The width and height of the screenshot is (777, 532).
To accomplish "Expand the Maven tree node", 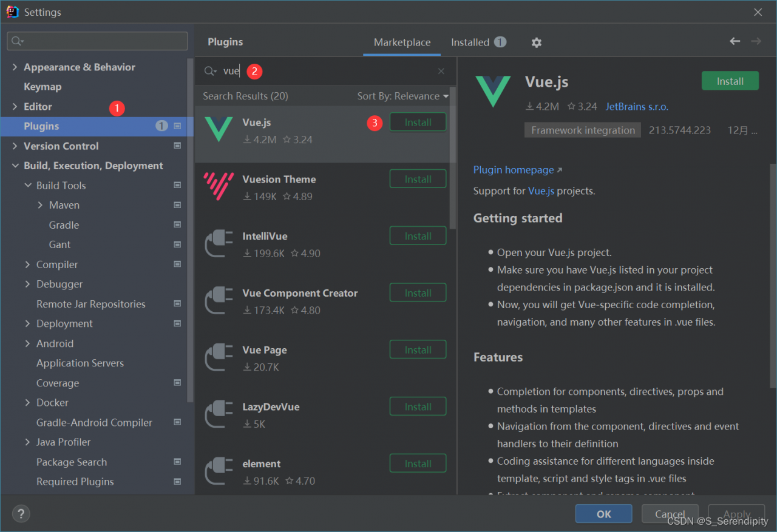I will coord(40,206).
